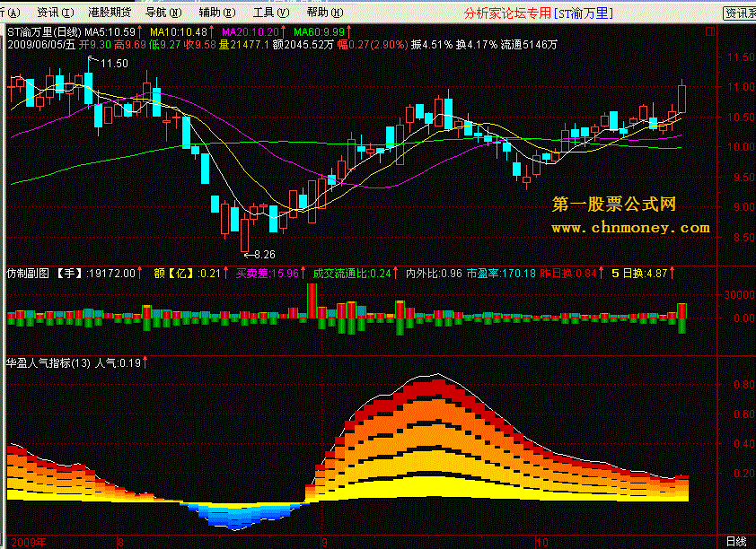Click the 流通5146万 float shares value
Screen dimensions: 756x549
click(x=529, y=45)
